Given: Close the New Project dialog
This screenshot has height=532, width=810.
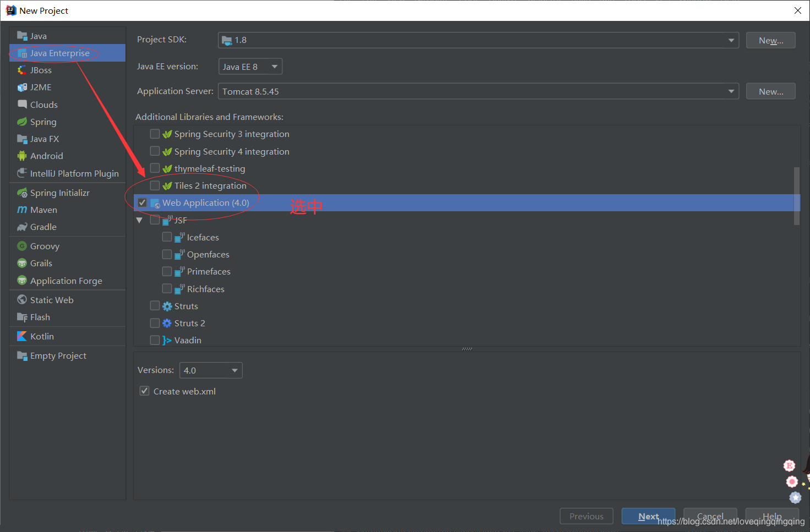Looking at the screenshot, I should [798, 10].
